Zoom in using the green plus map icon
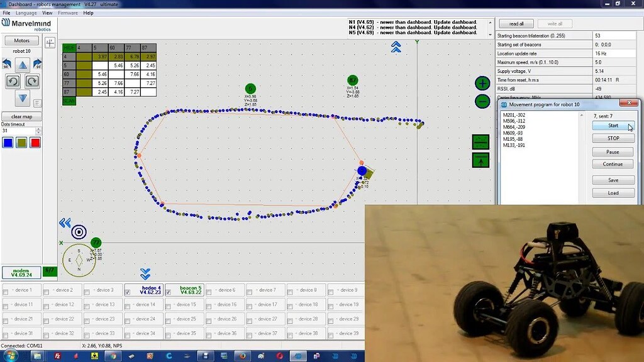 pos(482,83)
